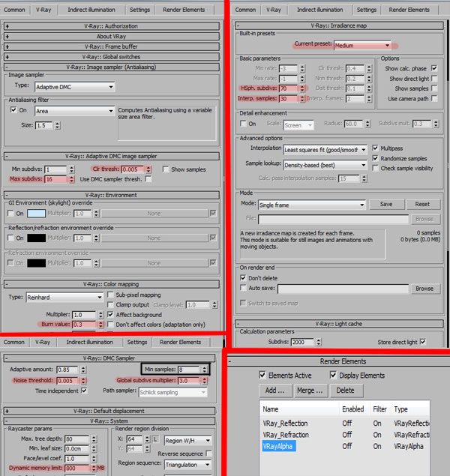
Task: Click the HSph. subdivs 70 field
Action: pyautogui.click(x=289, y=88)
